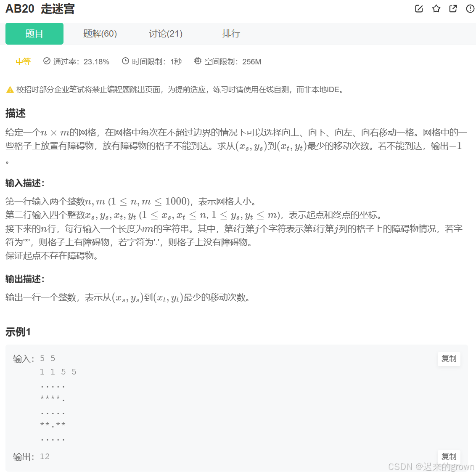Click the share external link icon
The height and width of the screenshot is (475, 476).
point(453,9)
